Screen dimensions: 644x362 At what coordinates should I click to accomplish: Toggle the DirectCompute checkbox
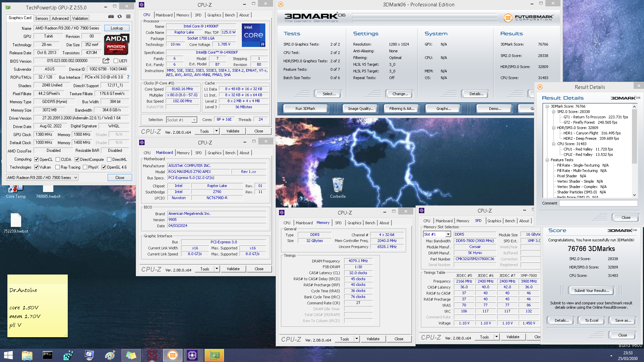pyautogui.click(x=77, y=160)
